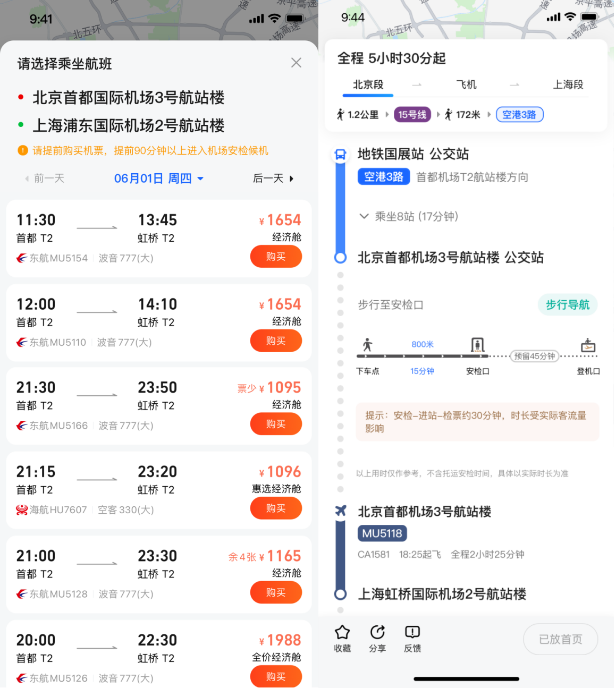Tap the orange warning info icon
Viewport: 616px width, 688px height.
click(x=23, y=150)
